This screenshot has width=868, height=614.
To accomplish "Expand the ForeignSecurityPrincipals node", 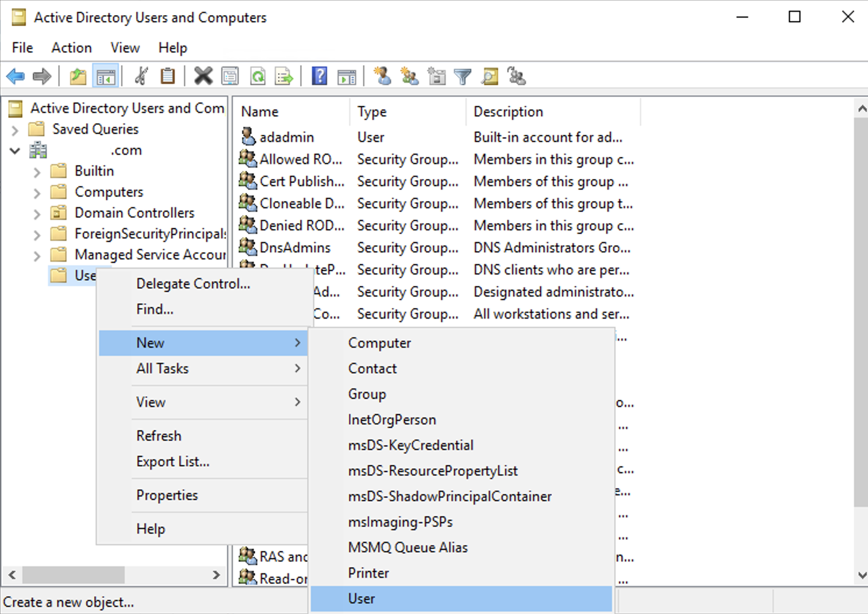I will pyautogui.click(x=37, y=234).
